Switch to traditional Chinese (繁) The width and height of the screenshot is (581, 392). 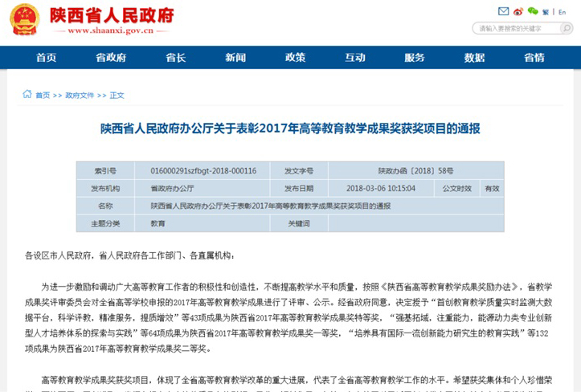pyautogui.click(x=546, y=12)
